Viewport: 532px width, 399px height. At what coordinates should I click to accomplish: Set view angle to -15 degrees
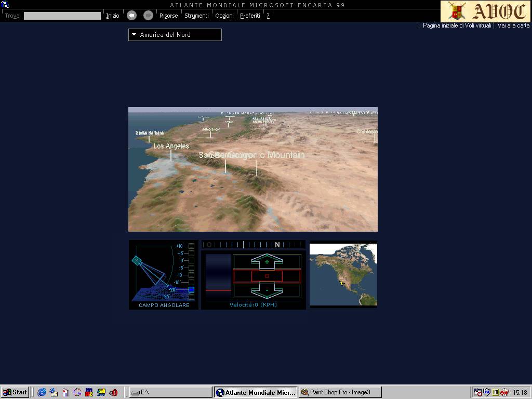pyautogui.click(x=191, y=282)
